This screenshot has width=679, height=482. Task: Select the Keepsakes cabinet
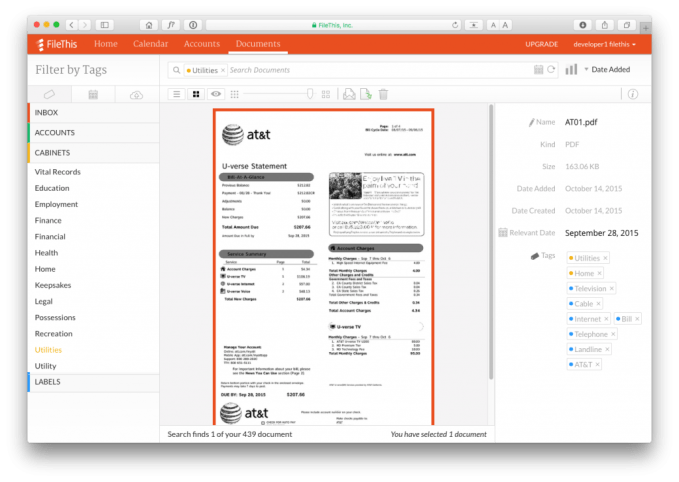pos(53,285)
